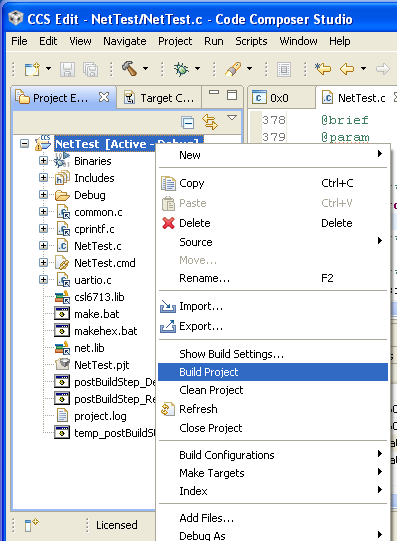Open the File menu
397x541 pixels.
[x=19, y=41]
